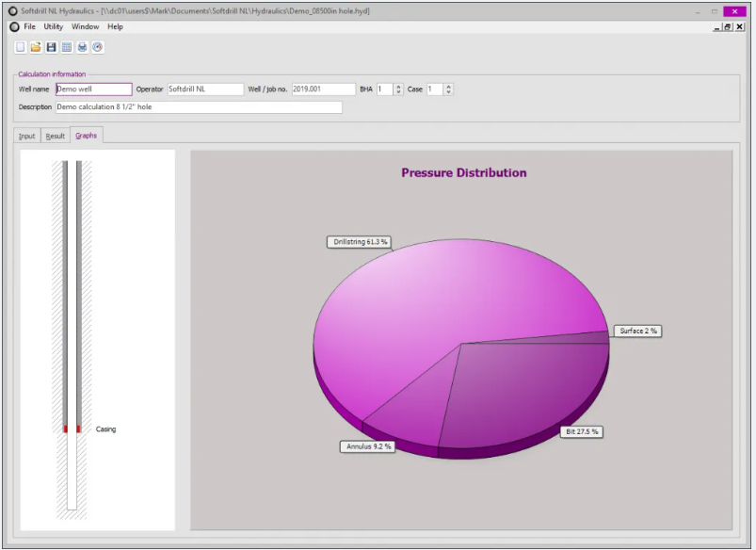Viewport: 756px width, 550px height.
Task: Click the Well name input field
Action: pos(93,89)
